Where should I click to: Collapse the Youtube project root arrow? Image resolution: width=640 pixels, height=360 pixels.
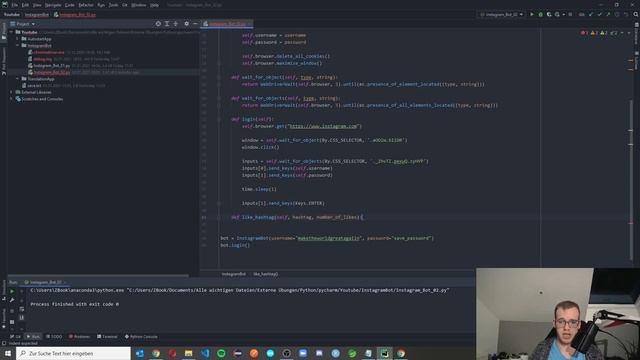pos(11,32)
